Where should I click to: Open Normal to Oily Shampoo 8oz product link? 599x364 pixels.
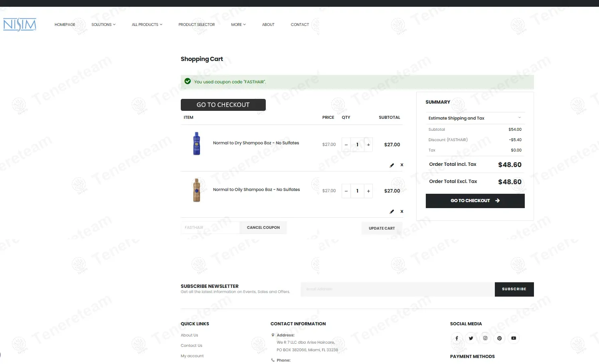pos(256,190)
